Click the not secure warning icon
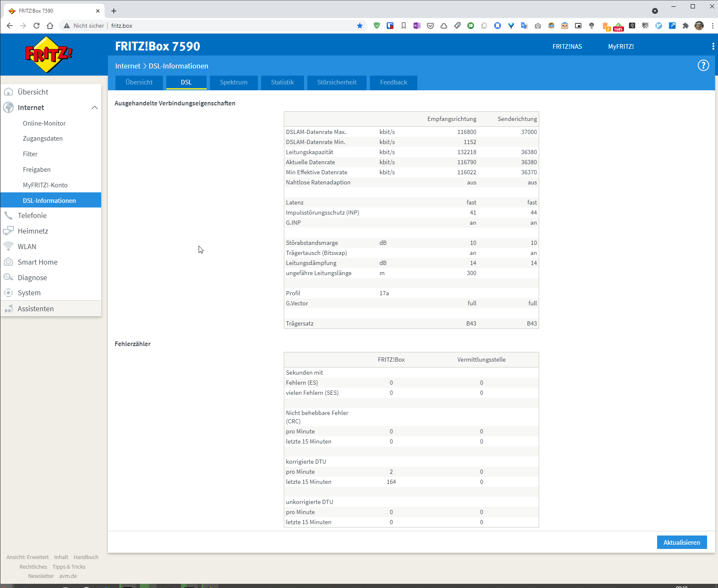The width and height of the screenshot is (718, 588). click(67, 26)
